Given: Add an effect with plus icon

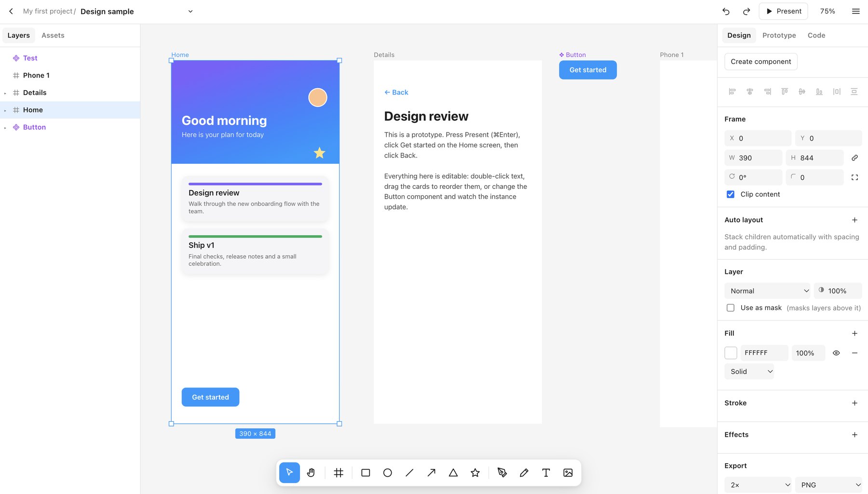Looking at the screenshot, I should coord(854,435).
